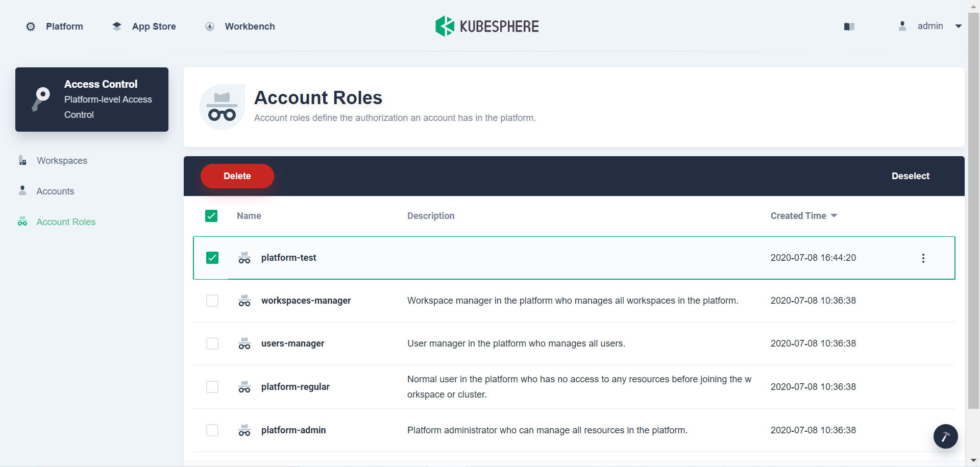Click the Delete button
The height and width of the screenshot is (467, 980).
coord(237,176)
